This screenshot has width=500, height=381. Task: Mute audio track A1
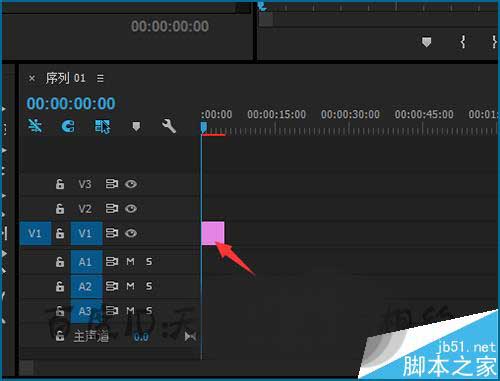[130, 262]
